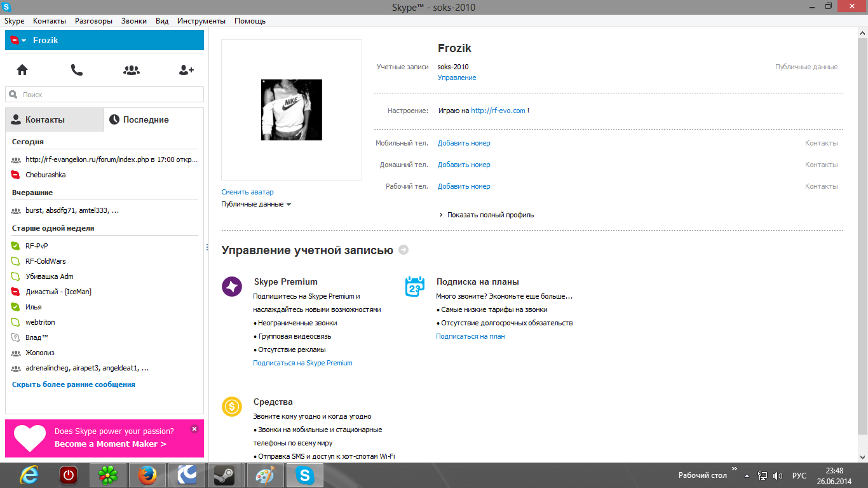Add a number for Рабочий тел.
Viewport: 868px width, 488px height.
pos(464,186)
